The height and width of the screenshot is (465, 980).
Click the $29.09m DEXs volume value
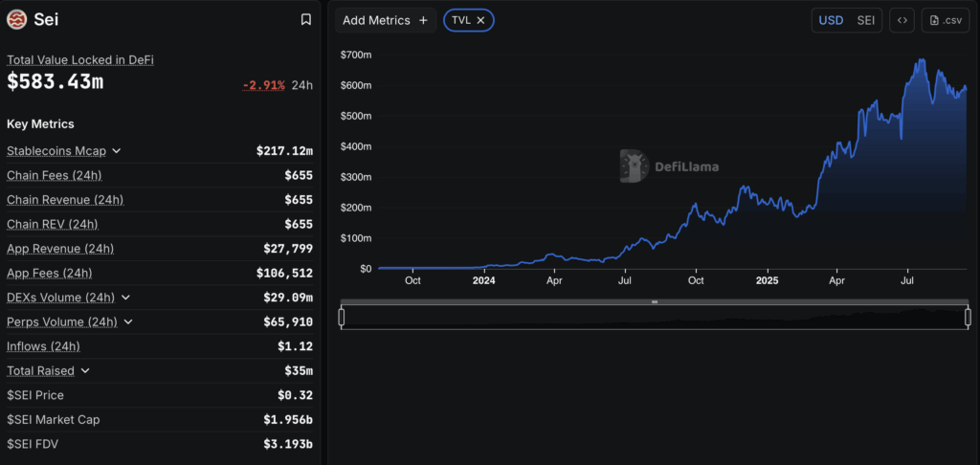click(288, 298)
